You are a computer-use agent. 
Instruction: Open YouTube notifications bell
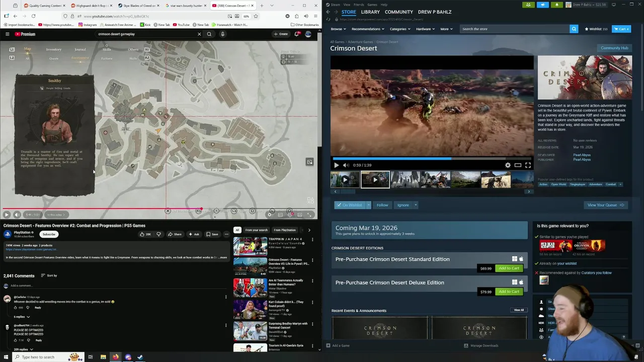pos(297,34)
